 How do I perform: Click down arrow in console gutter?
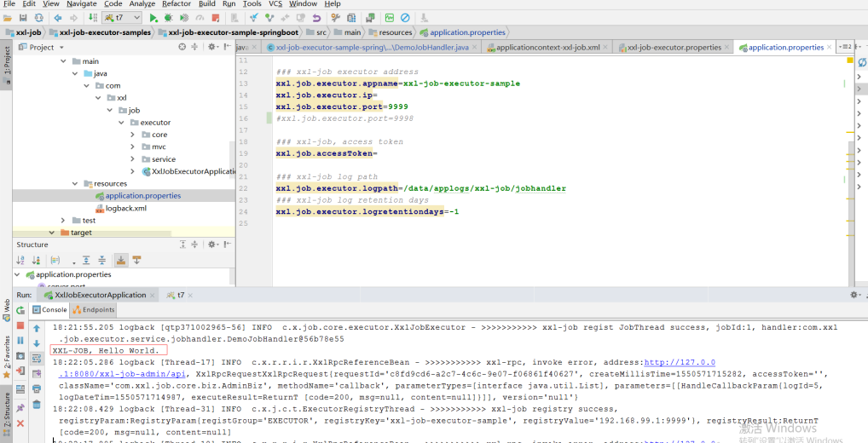[37, 343]
